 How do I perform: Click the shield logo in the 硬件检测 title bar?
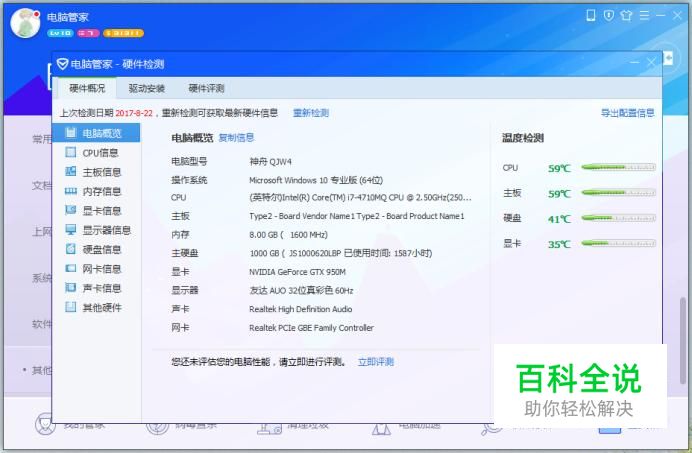pos(62,64)
